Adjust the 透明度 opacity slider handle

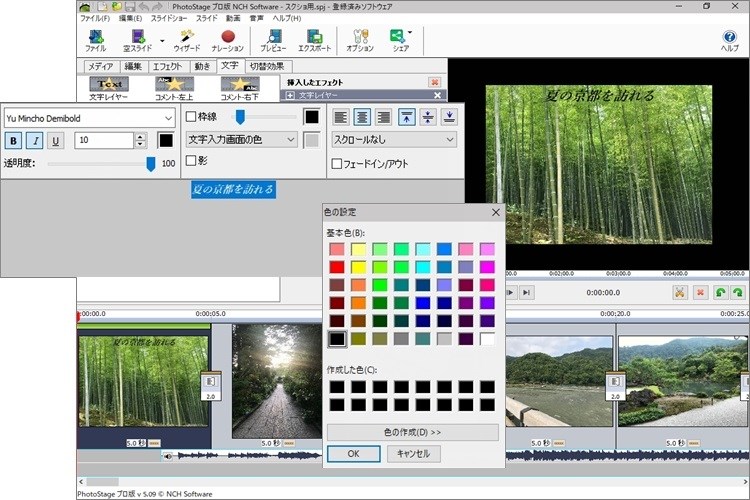(x=151, y=164)
